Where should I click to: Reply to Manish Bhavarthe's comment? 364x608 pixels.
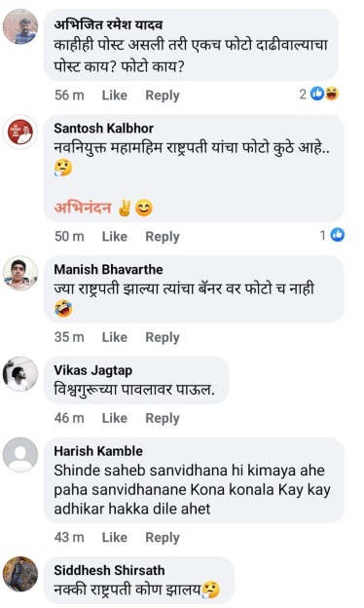pyautogui.click(x=163, y=337)
